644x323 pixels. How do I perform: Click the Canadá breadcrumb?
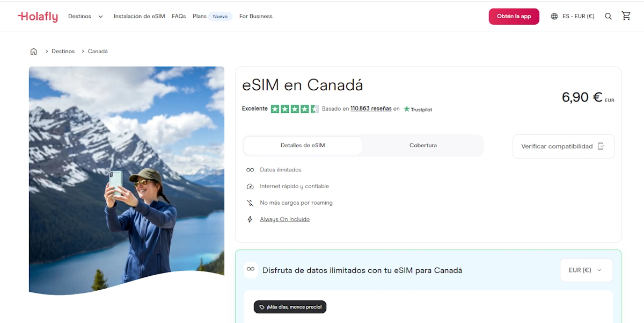pos(98,52)
